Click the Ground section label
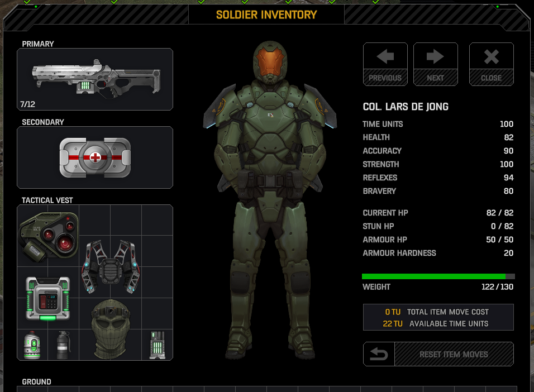The width and height of the screenshot is (534, 392). [x=36, y=382]
